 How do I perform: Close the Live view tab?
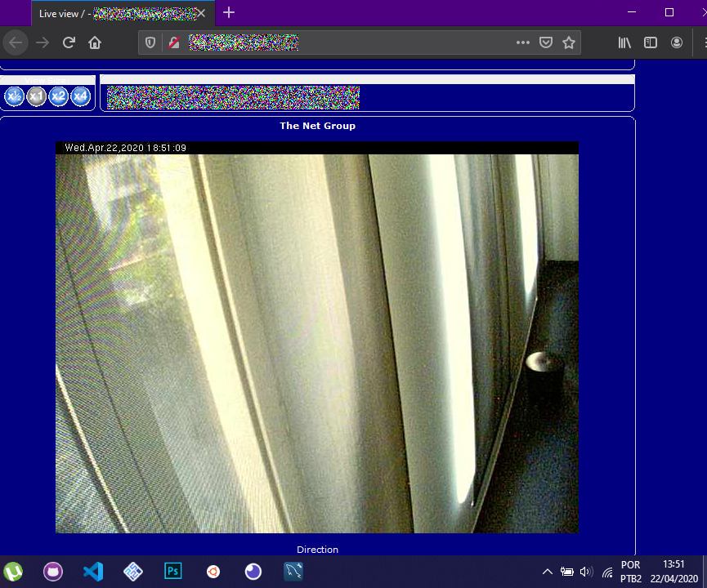click(201, 13)
